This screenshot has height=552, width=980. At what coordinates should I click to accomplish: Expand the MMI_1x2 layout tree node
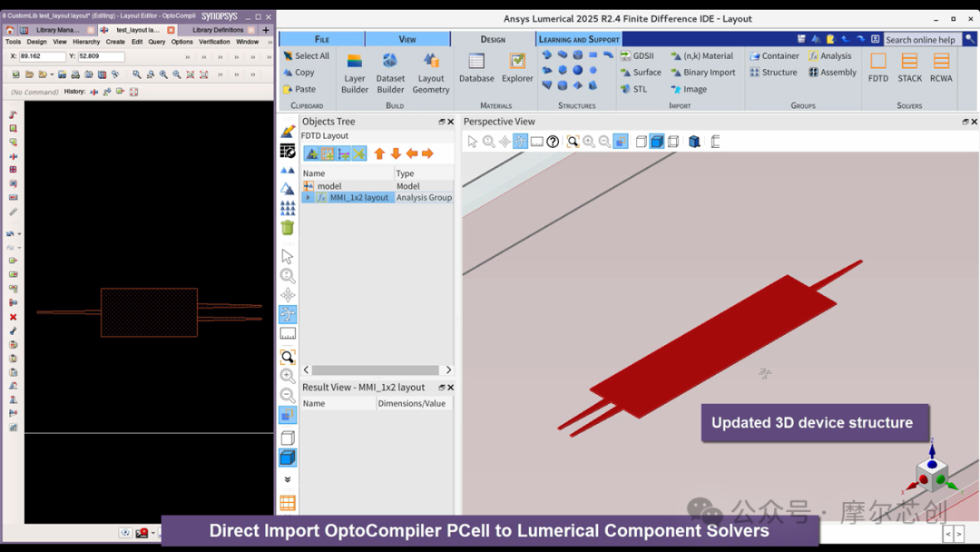tap(308, 198)
